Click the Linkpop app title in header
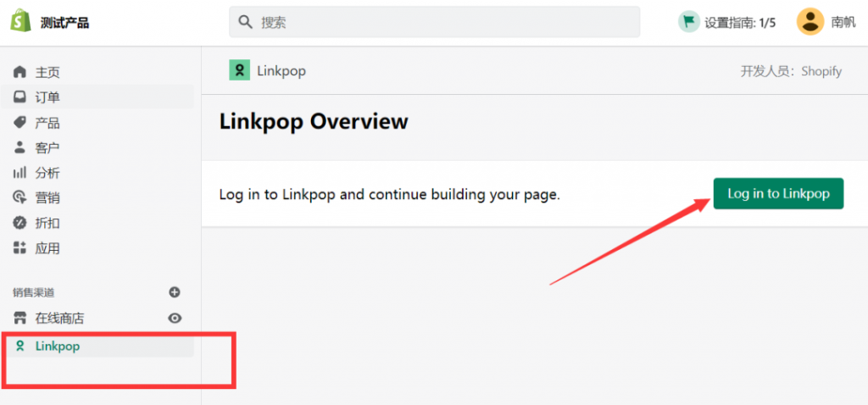Image resolution: width=868 pixels, height=405 pixels. click(281, 71)
